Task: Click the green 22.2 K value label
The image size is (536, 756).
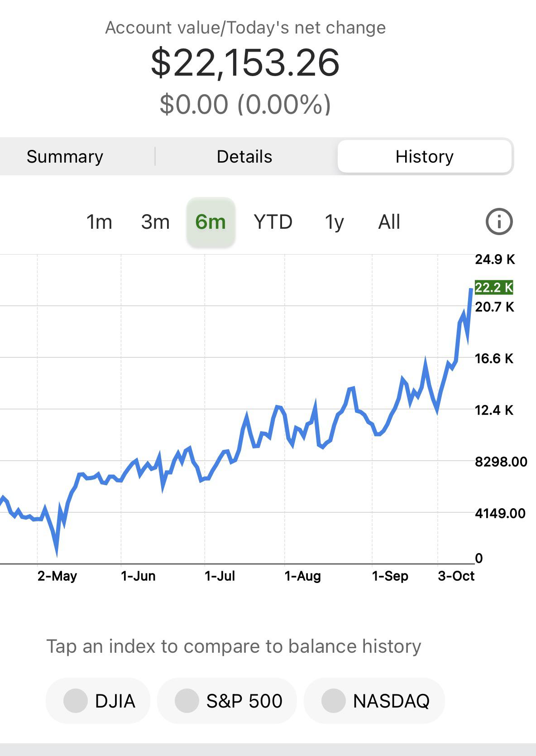Action: 493,288
